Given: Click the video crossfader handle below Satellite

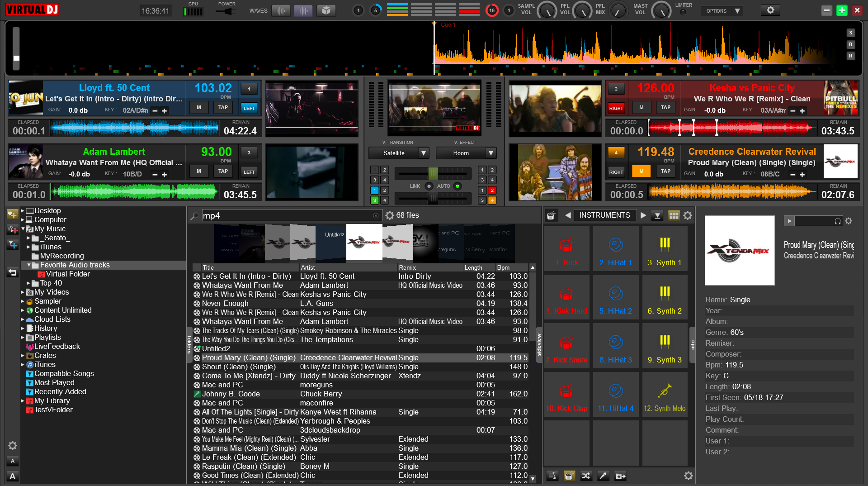Looking at the screenshot, I should (433, 173).
